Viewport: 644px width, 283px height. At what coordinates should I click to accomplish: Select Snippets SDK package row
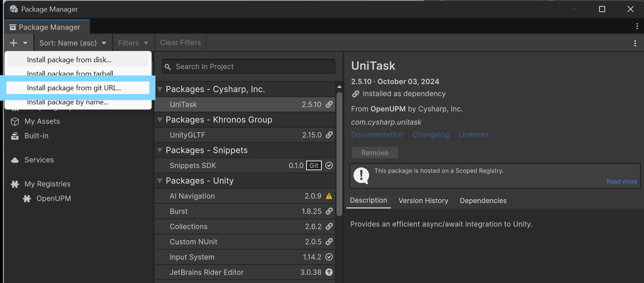click(245, 165)
